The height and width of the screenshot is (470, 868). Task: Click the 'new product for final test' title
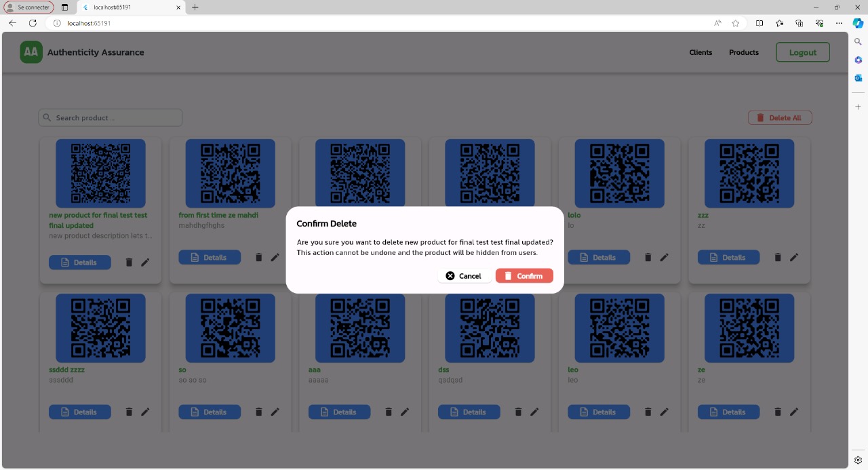coord(98,220)
